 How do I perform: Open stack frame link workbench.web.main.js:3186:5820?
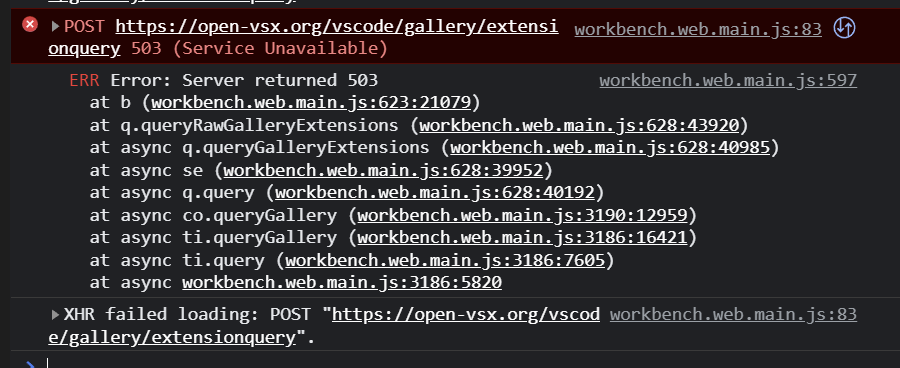click(342, 283)
